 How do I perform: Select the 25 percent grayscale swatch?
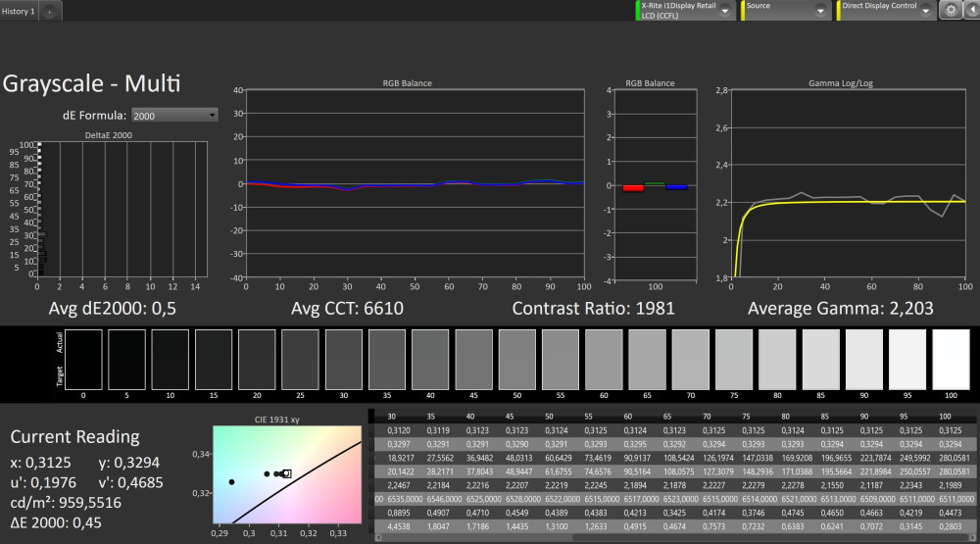coord(300,360)
